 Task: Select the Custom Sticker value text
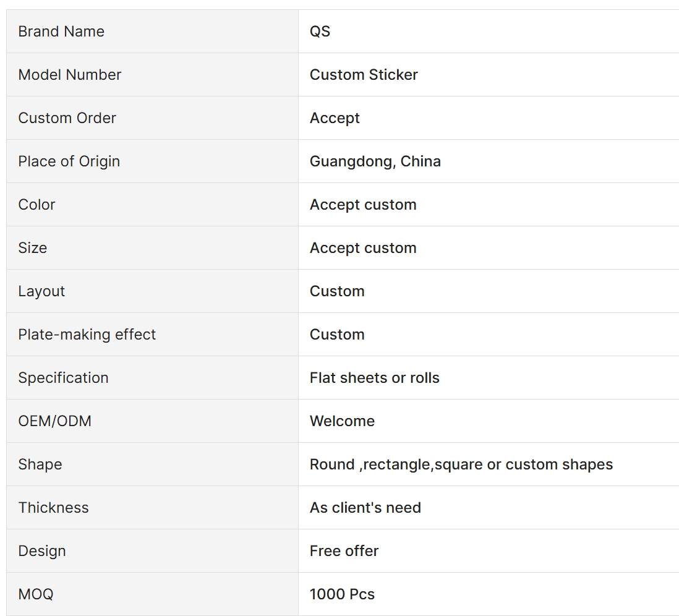click(364, 75)
